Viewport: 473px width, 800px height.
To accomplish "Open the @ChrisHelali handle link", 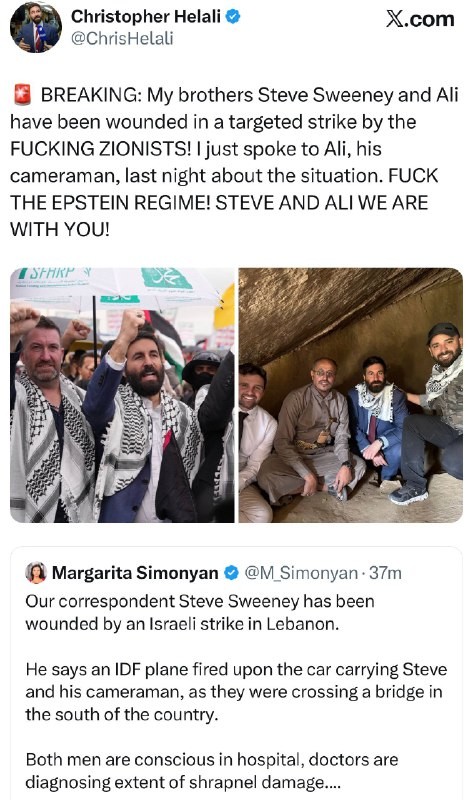I will point(122,38).
